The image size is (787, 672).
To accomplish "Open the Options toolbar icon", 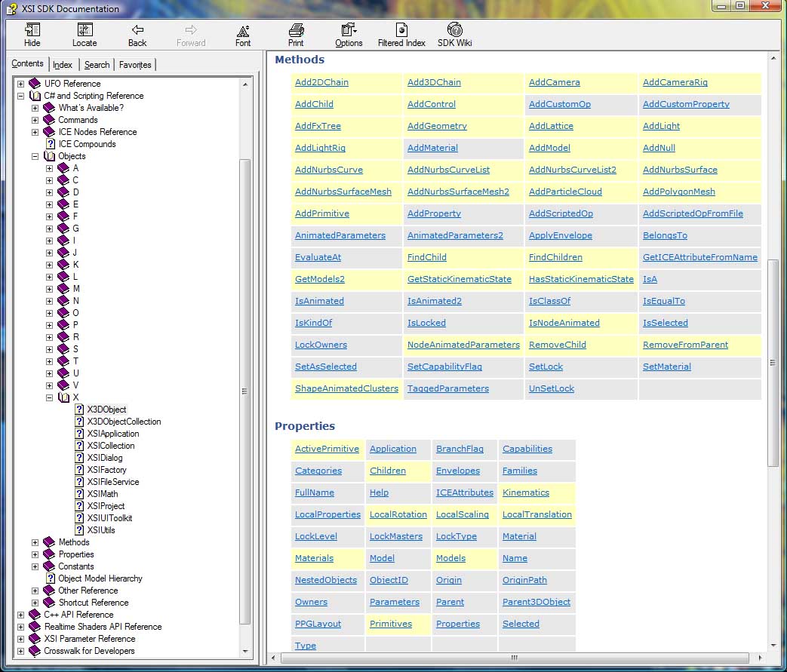I will (349, 30).
